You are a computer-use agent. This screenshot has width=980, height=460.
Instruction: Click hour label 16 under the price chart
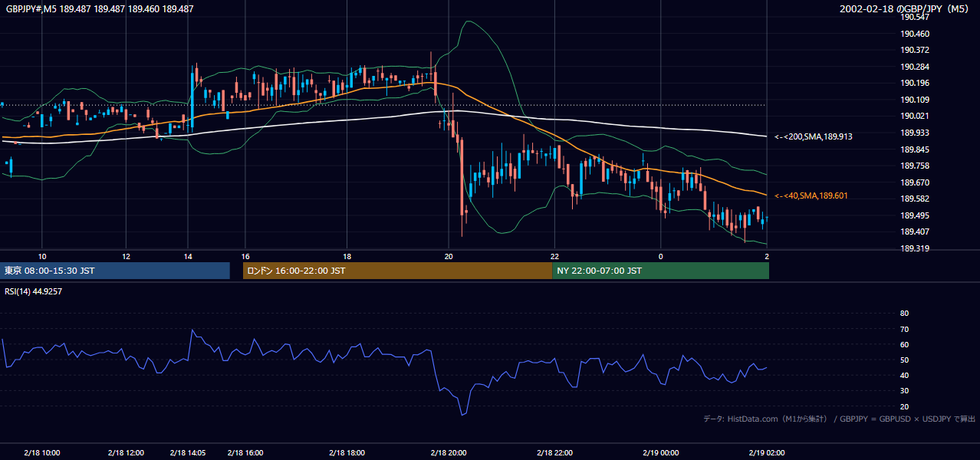[245, 256]
